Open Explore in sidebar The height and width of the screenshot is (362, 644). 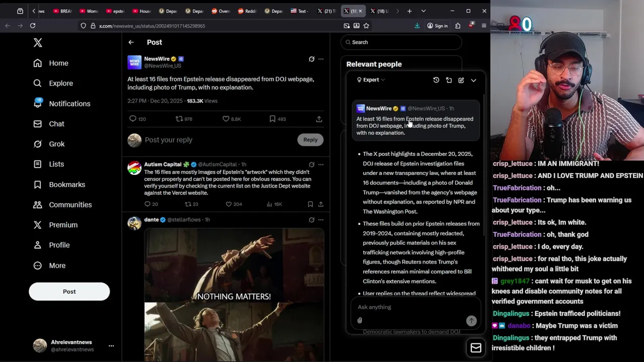pos(53,83)
